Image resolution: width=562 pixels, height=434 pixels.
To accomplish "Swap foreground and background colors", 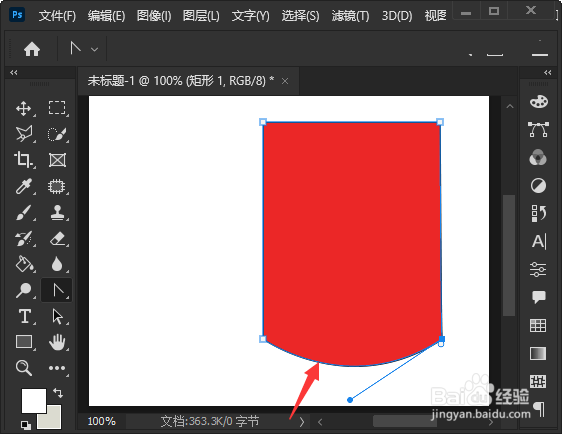I will click(58, 393).
